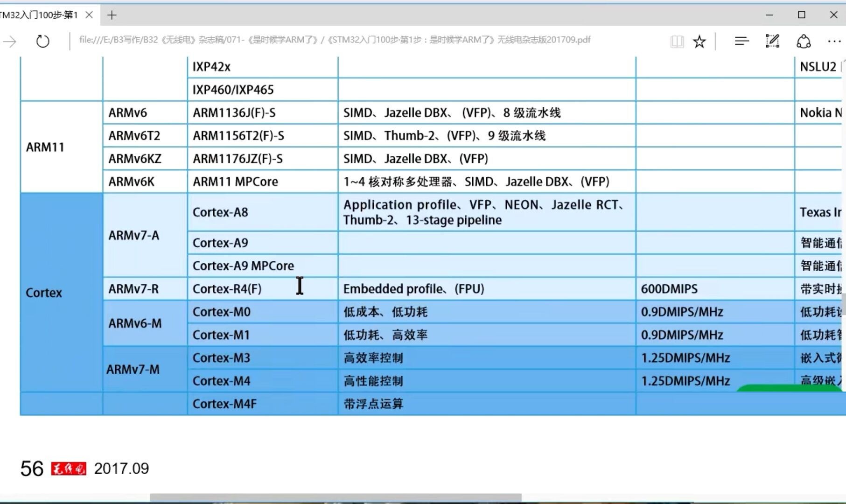Click the Cortex-M0 cell
This screenshot has height=504, width=846.
tap(263, 312)
